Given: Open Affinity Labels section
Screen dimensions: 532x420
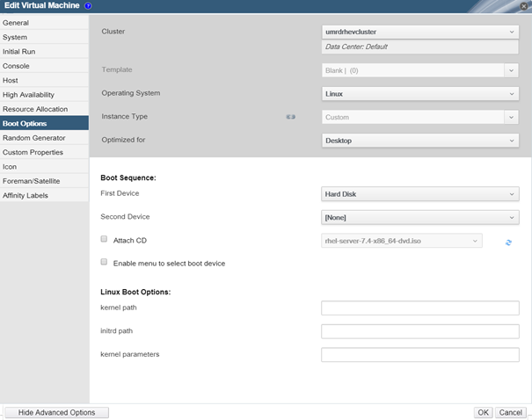Looking at the screenshot, I should pos(45,196).
